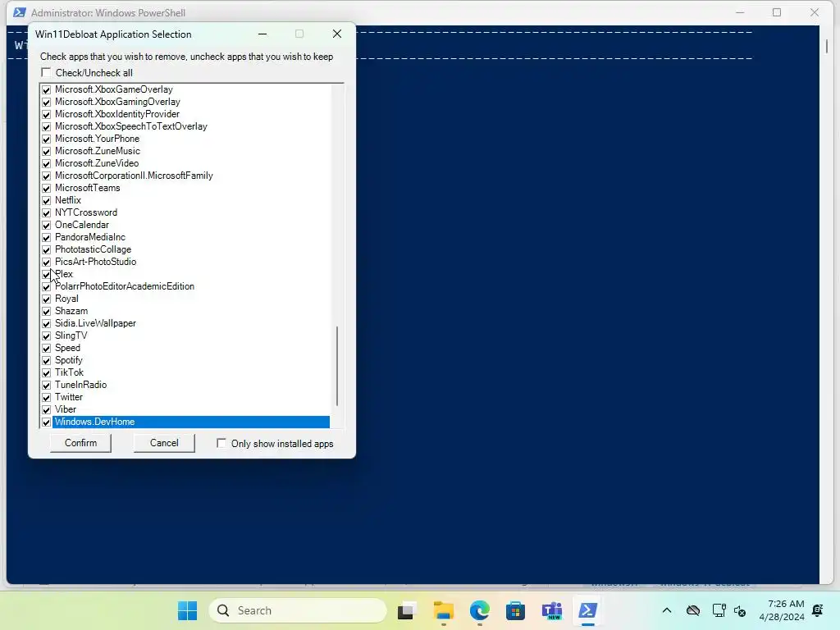This screenshot has height=630, width=840.
Task: Minimize the Administrator PowerShell window
Action: [740, 12]
